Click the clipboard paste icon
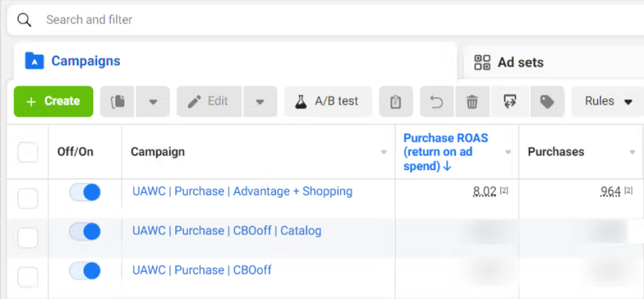Screen dimensions: 644x299 pos(396,102)
